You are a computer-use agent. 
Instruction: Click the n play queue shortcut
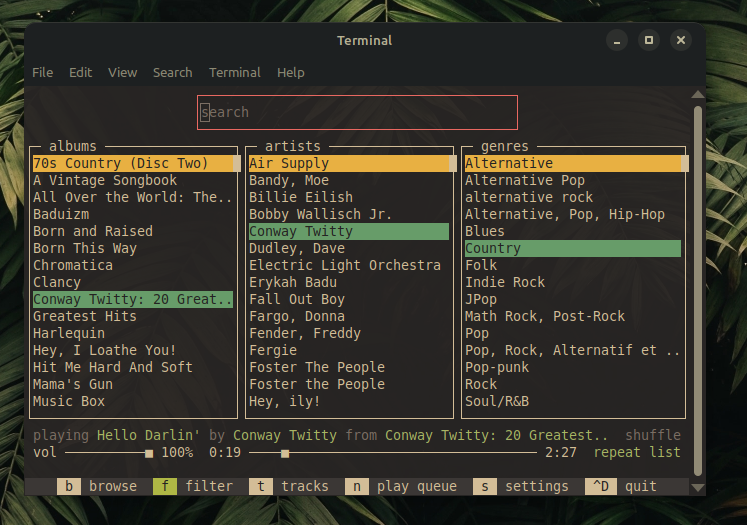(x=401, y=486)
